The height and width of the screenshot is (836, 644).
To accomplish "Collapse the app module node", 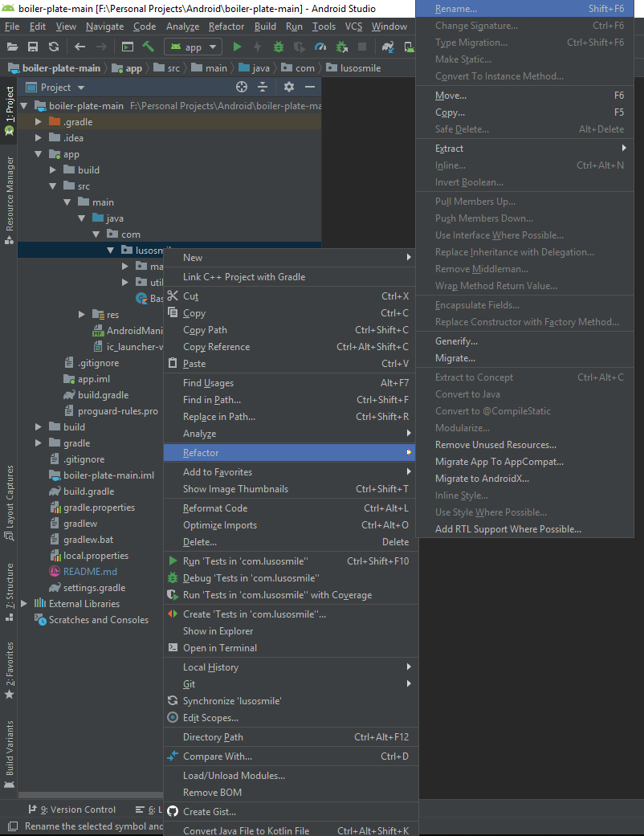I will point(39,154).
